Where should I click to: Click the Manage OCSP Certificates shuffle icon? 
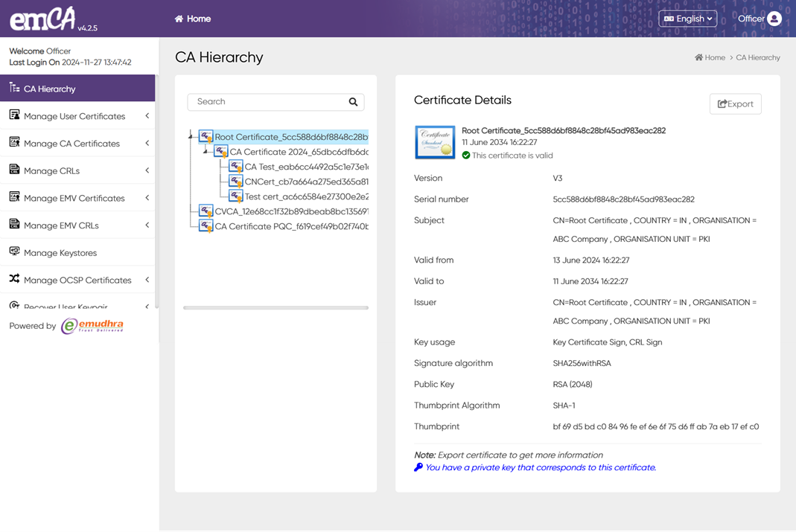[x=14, y=279]
